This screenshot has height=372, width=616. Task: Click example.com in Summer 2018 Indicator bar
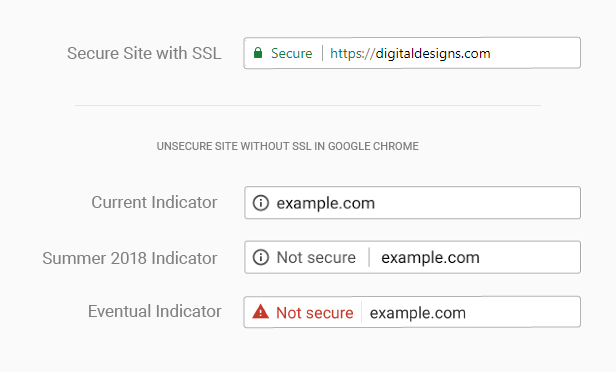point(431,258)
